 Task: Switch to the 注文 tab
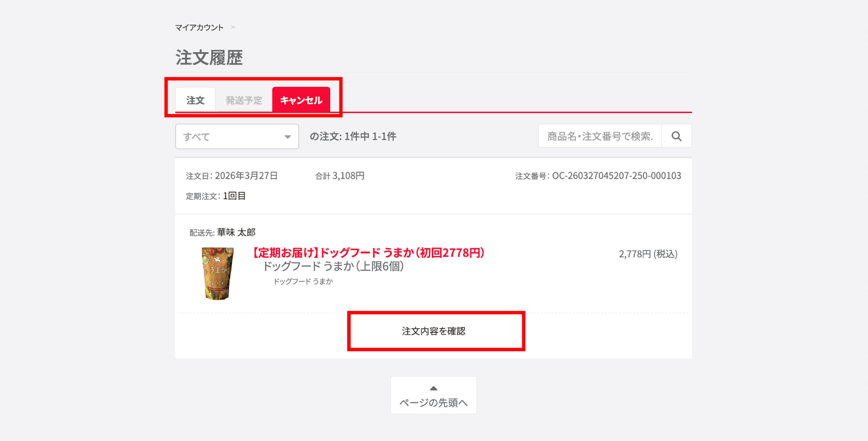point(195,100)
